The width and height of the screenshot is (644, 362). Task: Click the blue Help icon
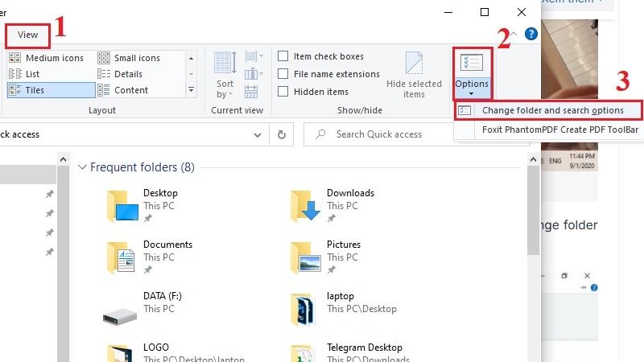(x=531, y=34)
